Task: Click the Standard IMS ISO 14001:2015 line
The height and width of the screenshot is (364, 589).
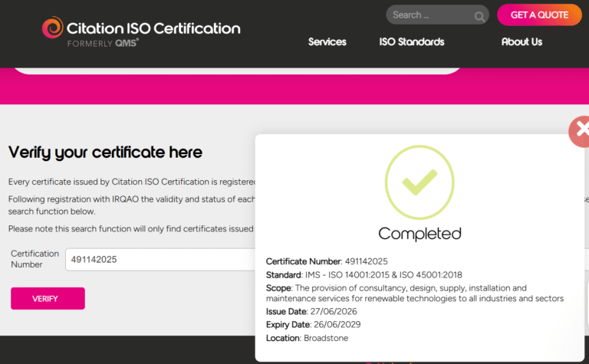Action: (x=364, y=274)
